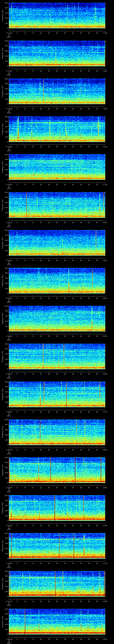Screen dimensions: 114x644
Task: Pick the spectrogram panel starting at 17:25:00
Action: coord(57,357)
